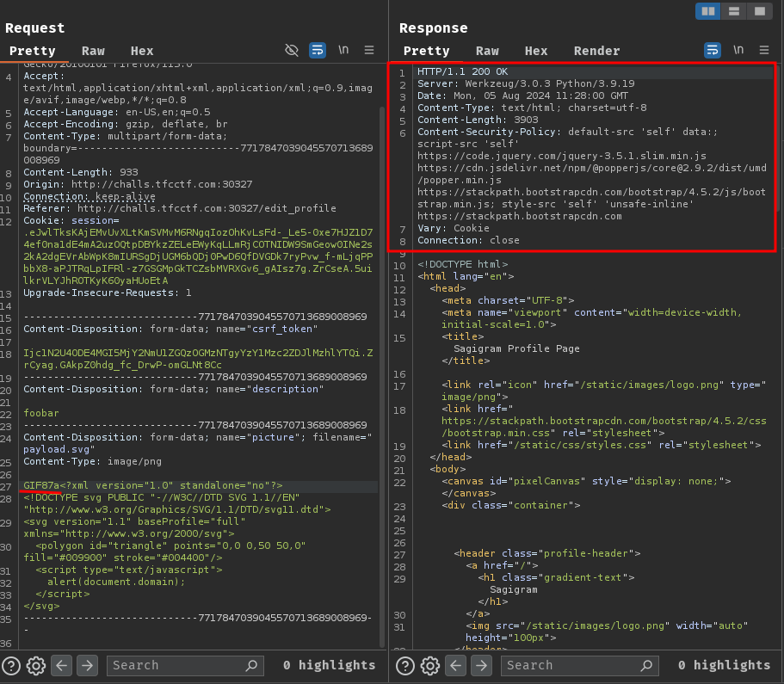
Task: Click 'alert(document.domain);' in request body
Action: (x=116, y=582)
